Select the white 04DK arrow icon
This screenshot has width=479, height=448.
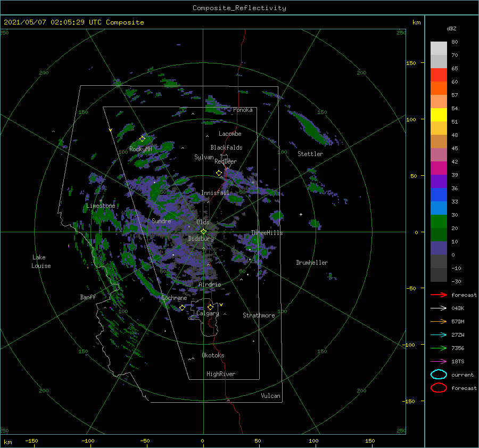click(x=439, y=308)
